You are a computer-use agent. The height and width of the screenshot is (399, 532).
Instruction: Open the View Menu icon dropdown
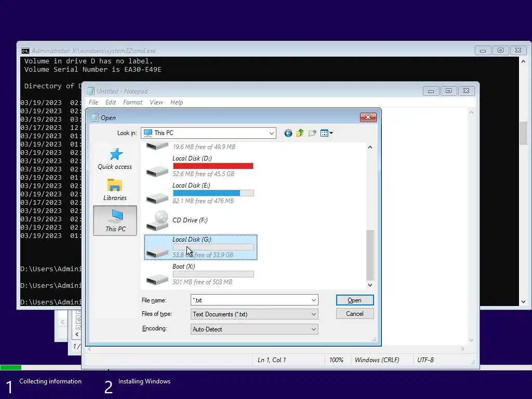[326, 133]
